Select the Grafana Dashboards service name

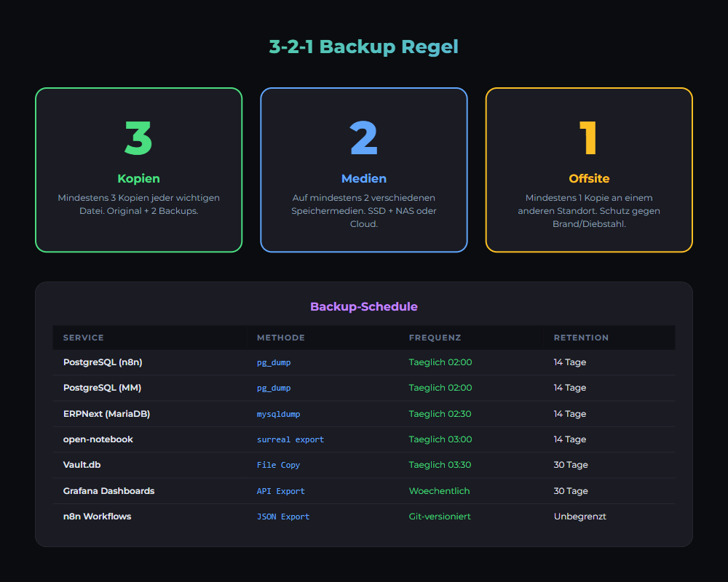pos(108,491)
